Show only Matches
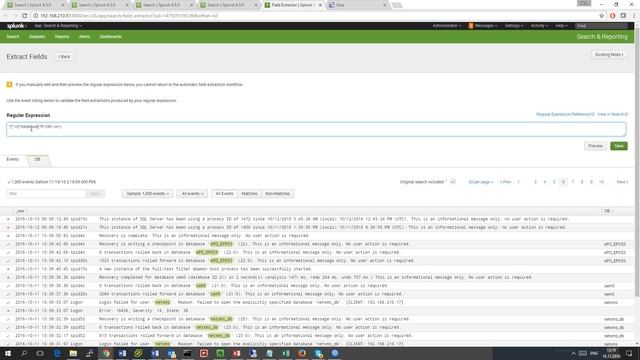 point(249,193)
